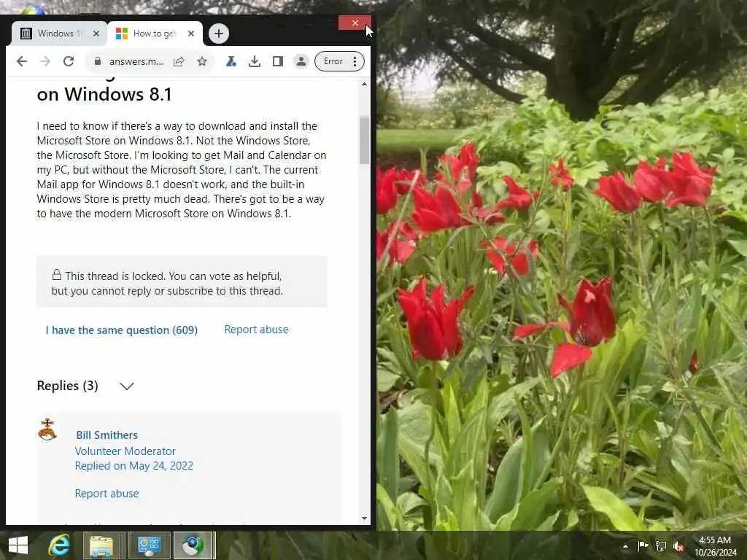Close the browser window with red X

click(355, 23)
